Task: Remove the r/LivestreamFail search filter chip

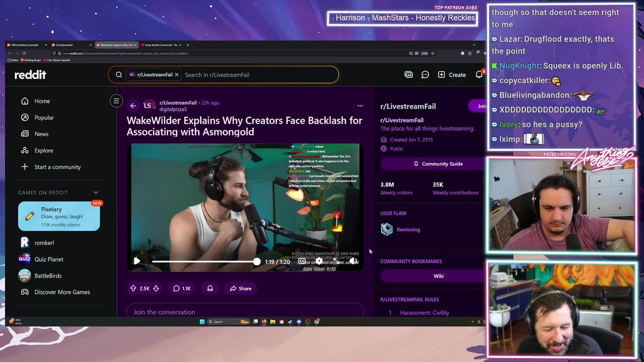Action: click(177, 75)
